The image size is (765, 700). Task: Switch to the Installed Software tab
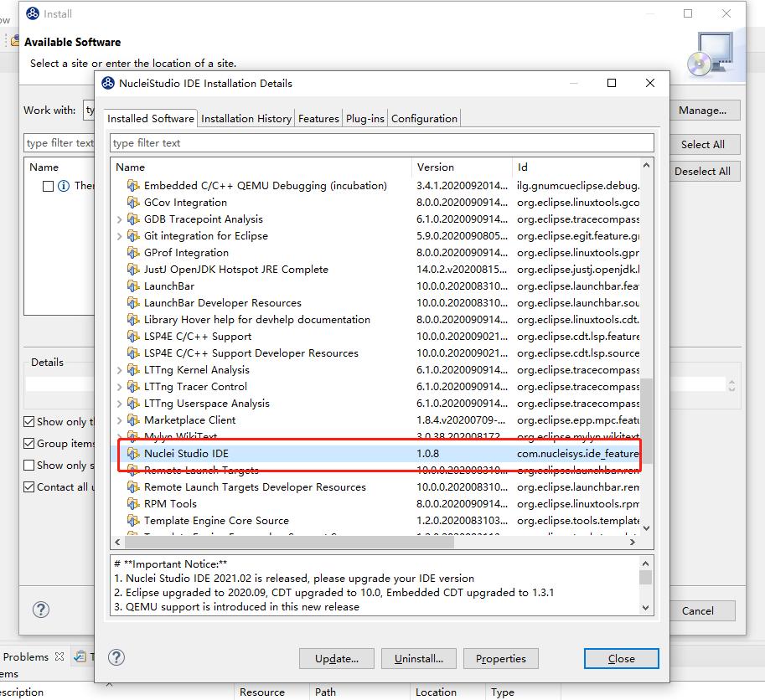(151, 118)
